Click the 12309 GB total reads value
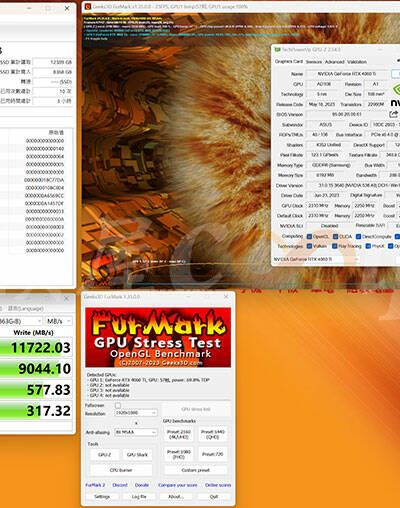This screenshot has width=400, height=508. 53,62
